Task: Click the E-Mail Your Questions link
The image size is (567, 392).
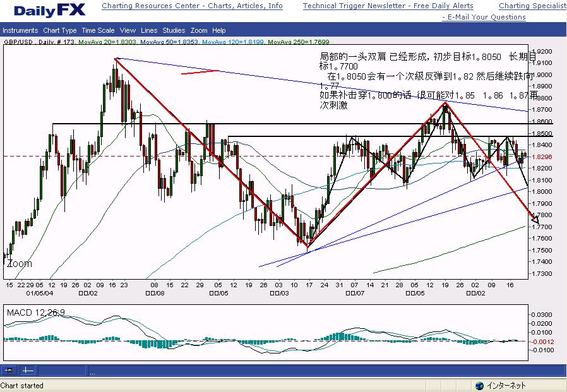Action: 486,17
